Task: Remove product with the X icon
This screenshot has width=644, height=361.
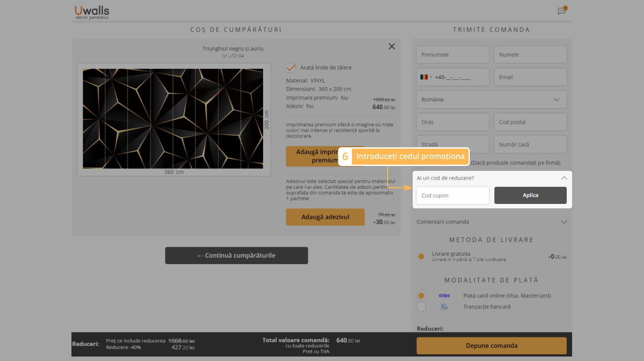Action: [x=392, y=46]
